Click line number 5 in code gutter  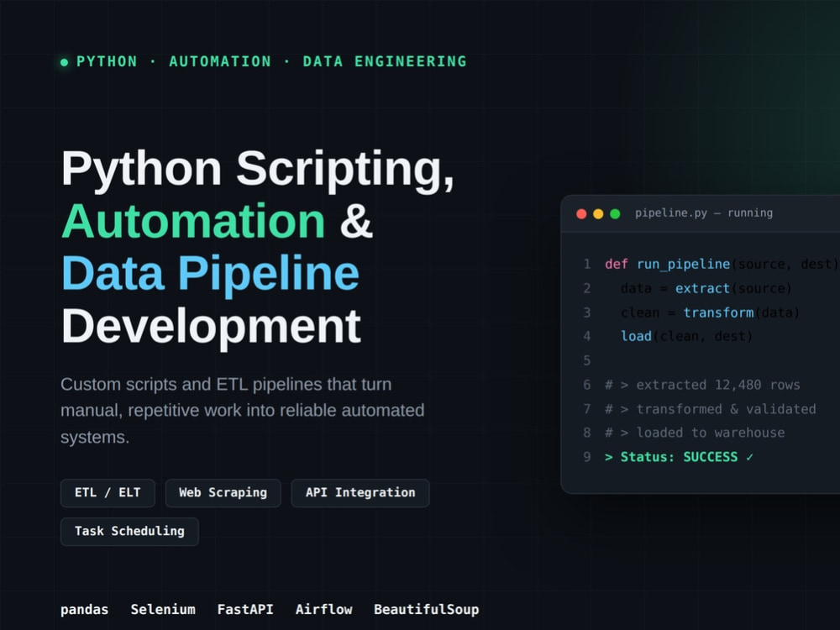point(587,360)
